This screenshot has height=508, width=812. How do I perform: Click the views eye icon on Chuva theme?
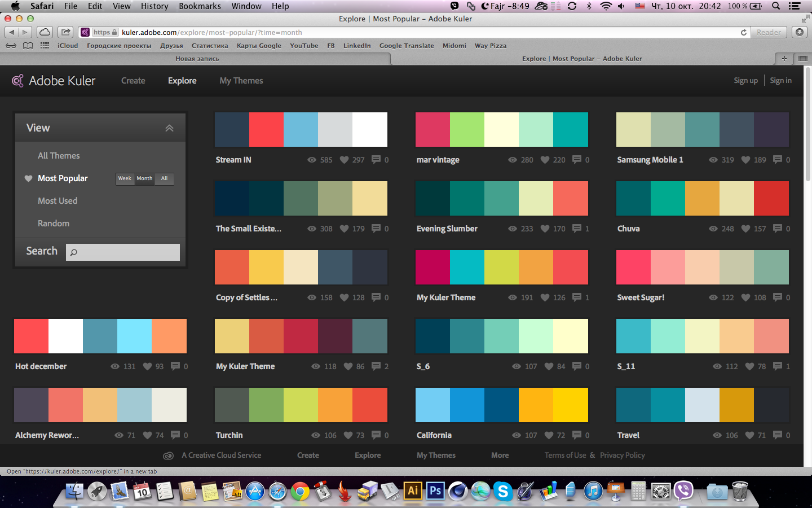coord(713,229)
